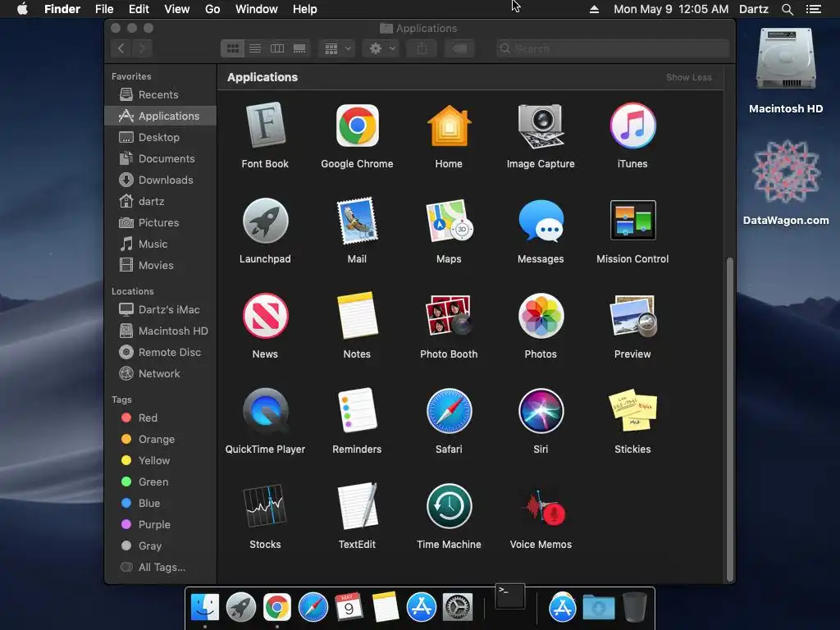The width and height of the screenshot is (840, 630).
Task: Select the Notes app in the Applications grid
Action: point(358,316)
